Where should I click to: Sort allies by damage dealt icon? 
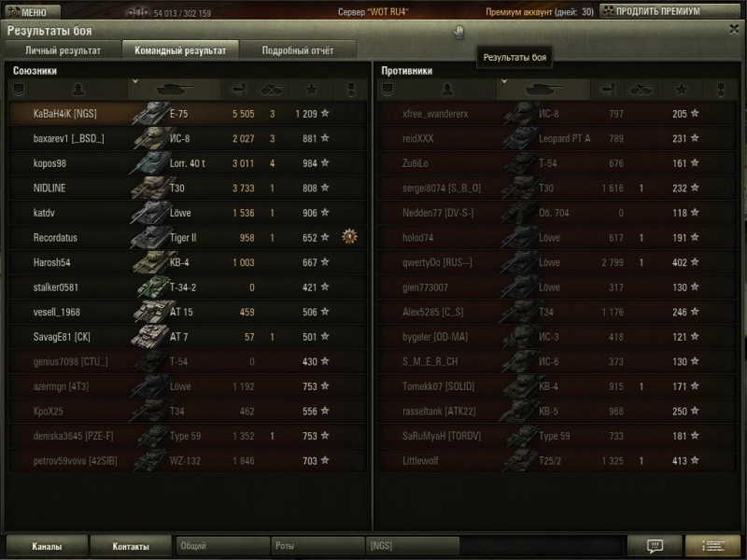(237, 90)
